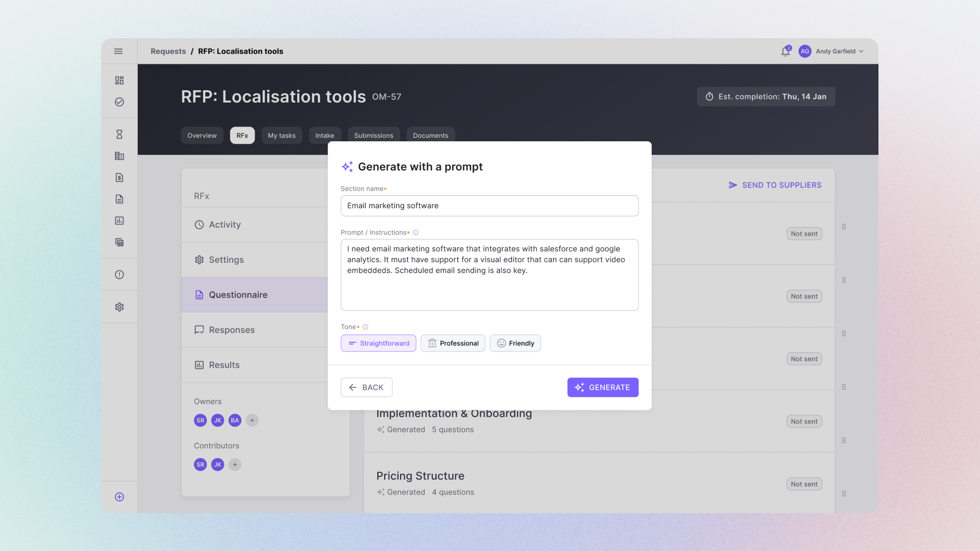Click the plus circle icon at the sidebar bottom
Viewport: 980px width, 551px height.
pyautogui.click(x=119, y=497)
